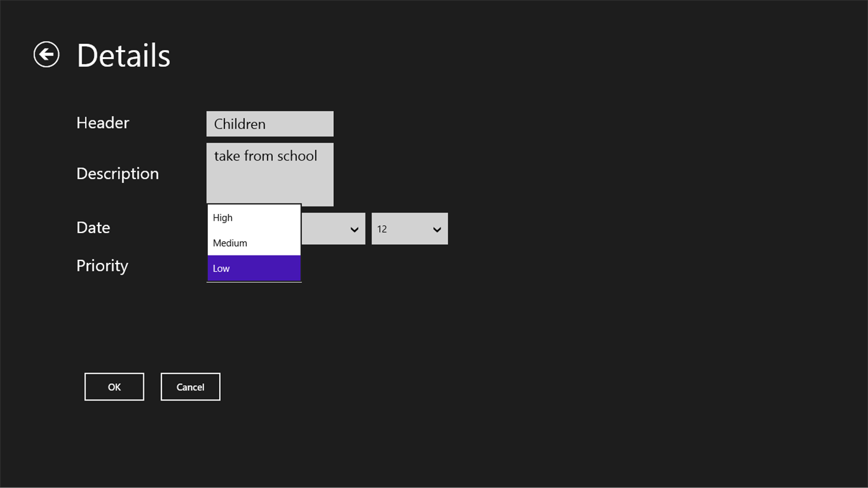The height and width of the screenshot is (488, 868).
Task: Select Medium from the priority list
Action: (230, 242)
